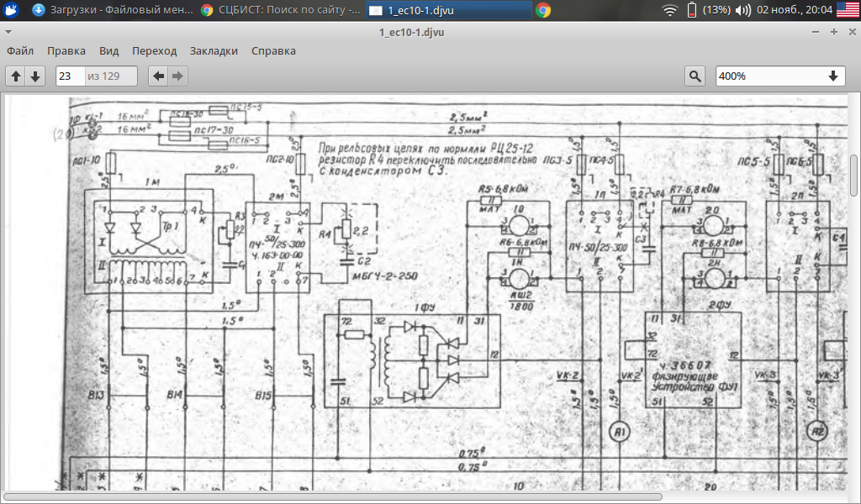Click the page number field showing 23
The height and width of the screenshot is (504, 861).
[x=69, y=76]
